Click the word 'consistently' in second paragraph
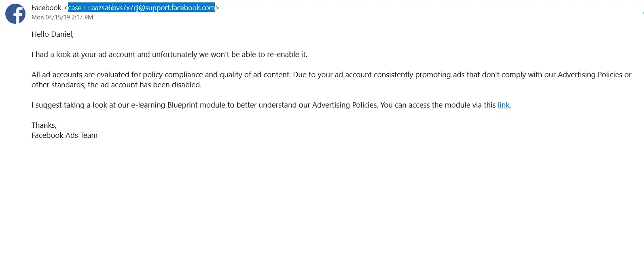644x262 pixels. tap(393, 75)
